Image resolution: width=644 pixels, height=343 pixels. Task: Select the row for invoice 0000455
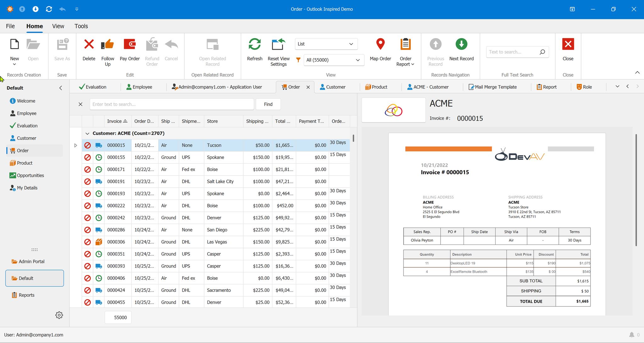click(x=216, y=302)
